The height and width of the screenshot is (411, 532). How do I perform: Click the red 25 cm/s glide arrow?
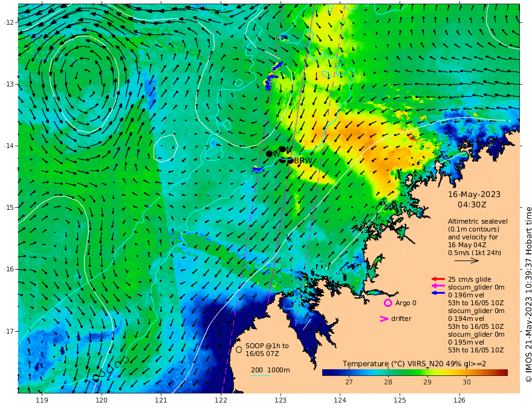tap(438, 279)
